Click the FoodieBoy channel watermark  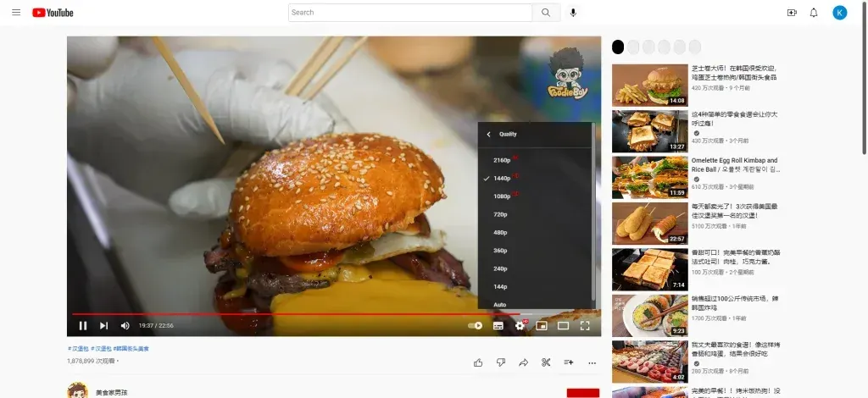coord(567,74)
